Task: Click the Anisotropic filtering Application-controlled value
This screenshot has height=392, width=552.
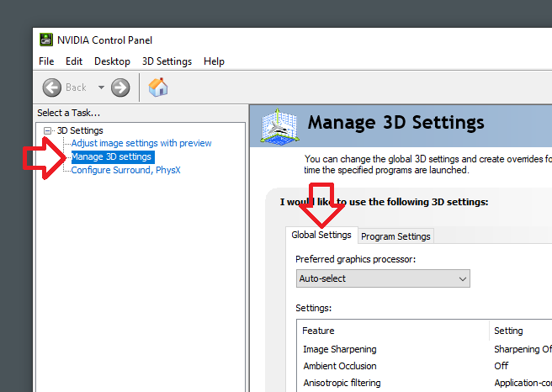Action: tap(523, 383)
